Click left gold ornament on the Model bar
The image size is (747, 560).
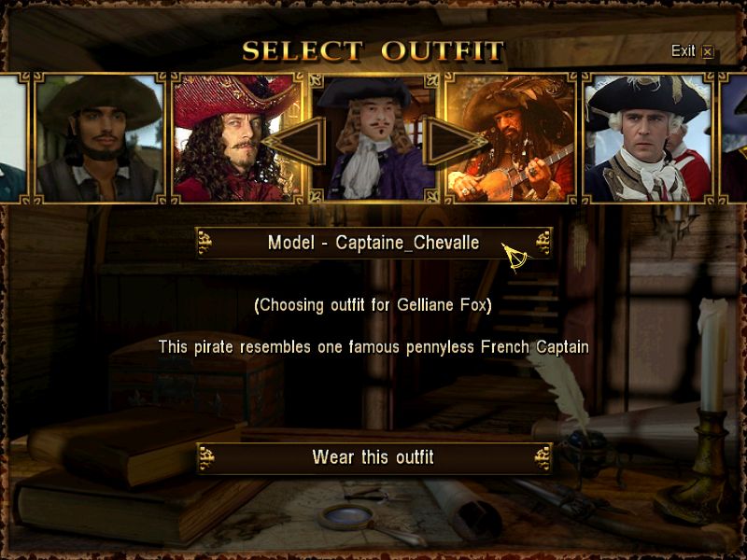point(204,243)
